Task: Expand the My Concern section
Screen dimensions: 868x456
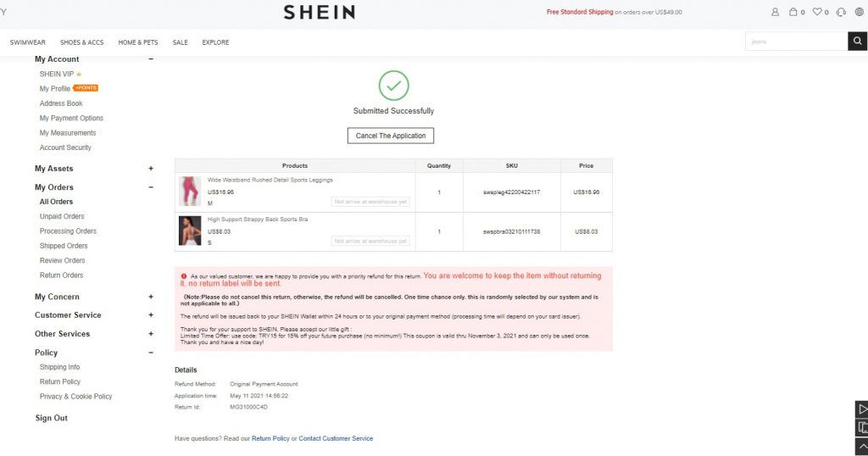Action: (151, 297)
